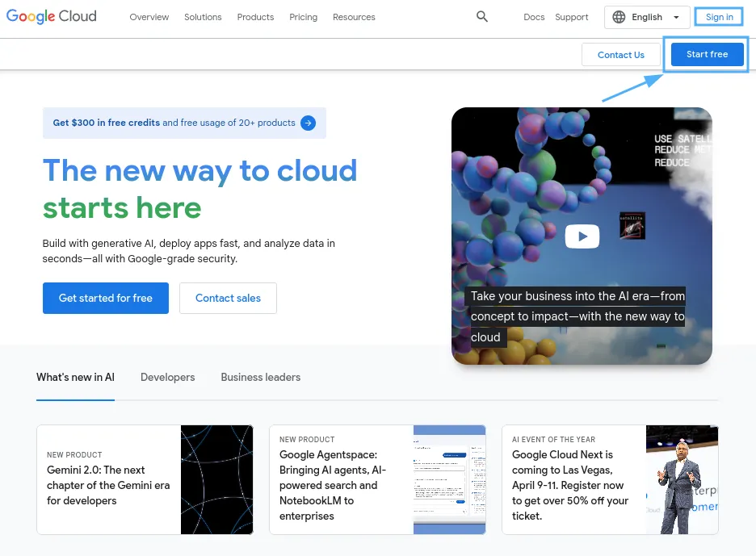Open the Resources navigation menu

click(354, 17)
